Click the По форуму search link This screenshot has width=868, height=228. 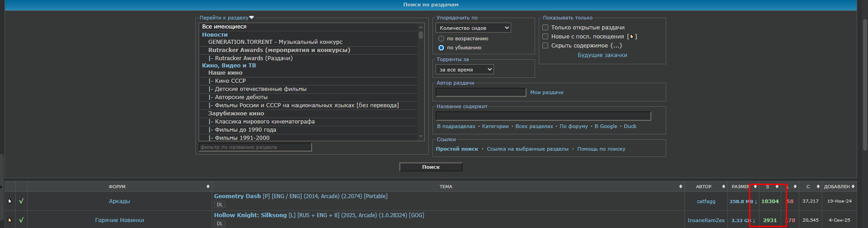point(574,126)
